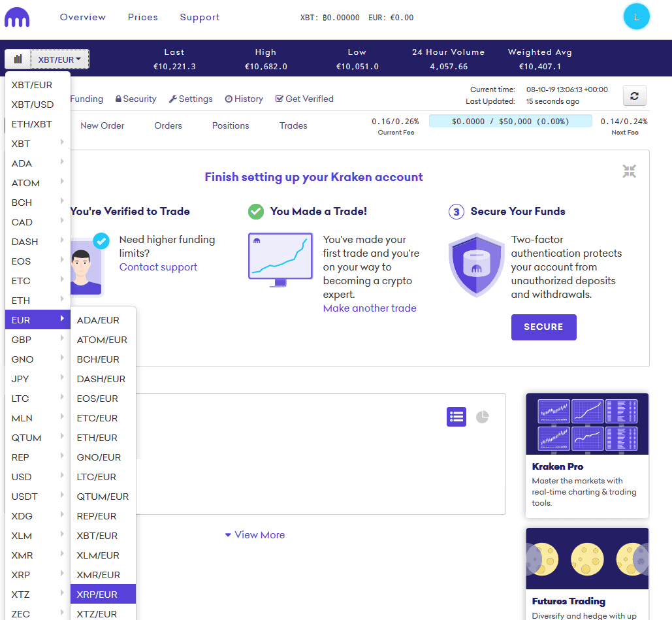The height and width of the screenshot is (620, 672).
Task: Click the Contact support link
Action: tap(158, 267)
